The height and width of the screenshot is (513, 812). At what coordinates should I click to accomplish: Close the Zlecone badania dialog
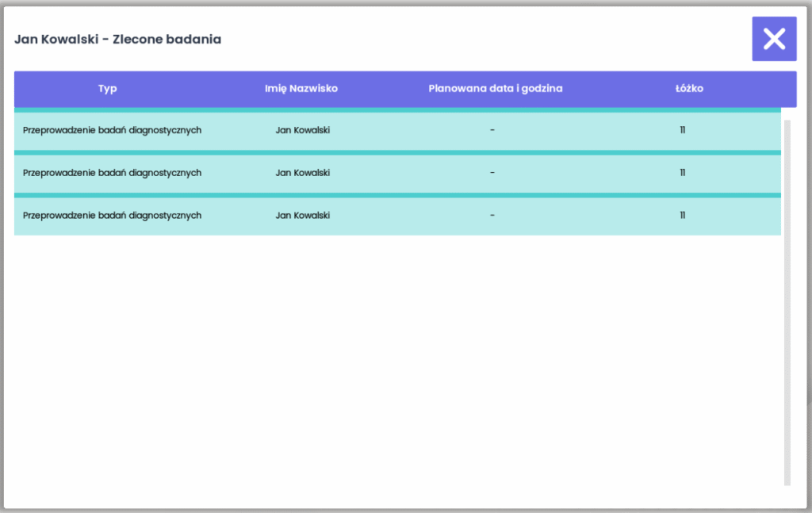pyautogui.click(x=774, y=39)
